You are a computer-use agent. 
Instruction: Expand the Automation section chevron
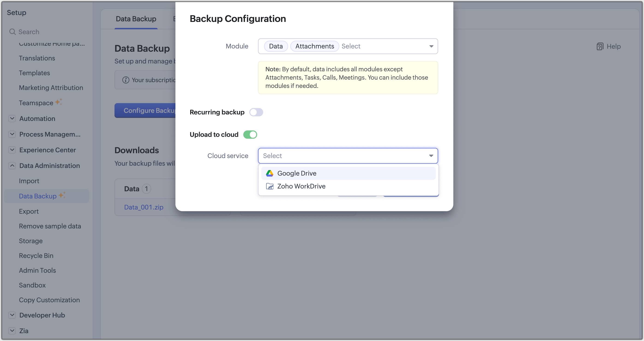click(12, 118)
